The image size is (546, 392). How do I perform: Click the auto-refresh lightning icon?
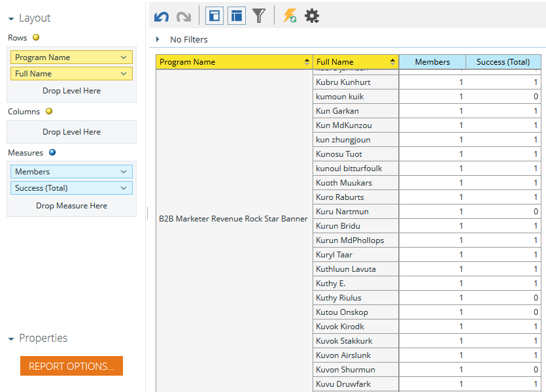pyautogui.click(x=290, y=16)
